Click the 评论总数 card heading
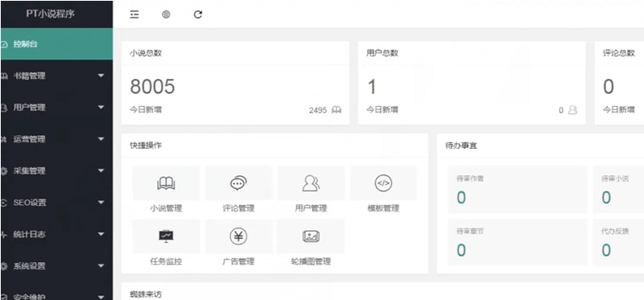The width and height of the screenshot is (644, 300). tap(619, 53)
